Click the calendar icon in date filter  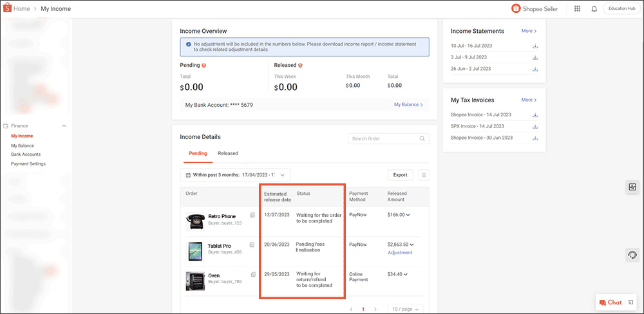click(188, 175)
